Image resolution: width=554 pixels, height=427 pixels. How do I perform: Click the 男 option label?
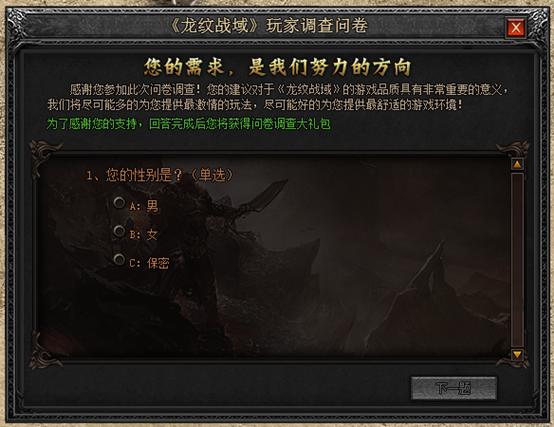click(x=152, y=206)
